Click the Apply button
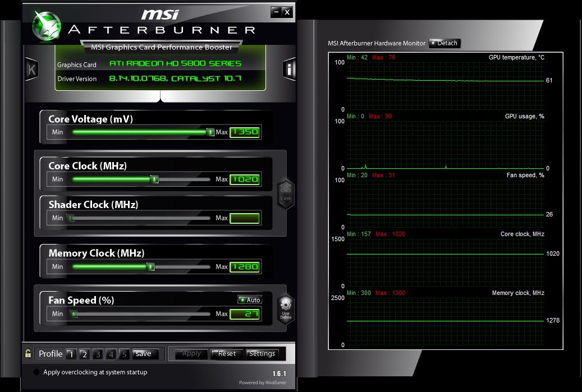This screenshot has width=582, height=392. (x=191, y=354)
